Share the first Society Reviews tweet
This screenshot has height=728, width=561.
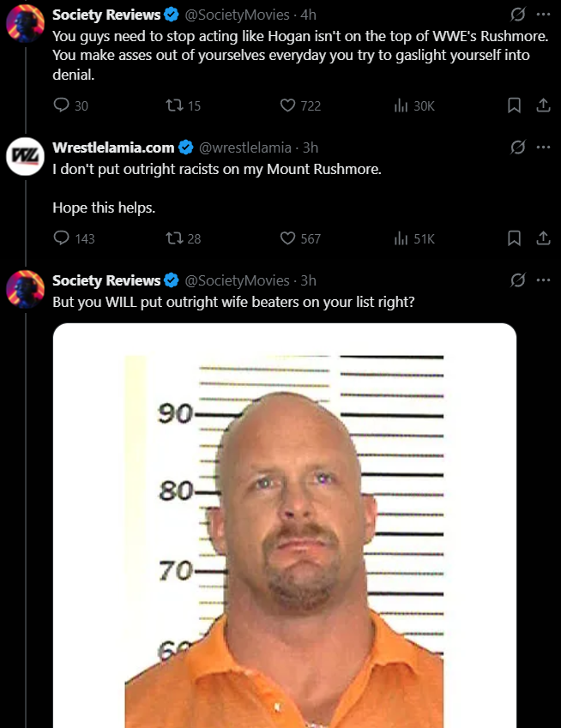[542, 105]
